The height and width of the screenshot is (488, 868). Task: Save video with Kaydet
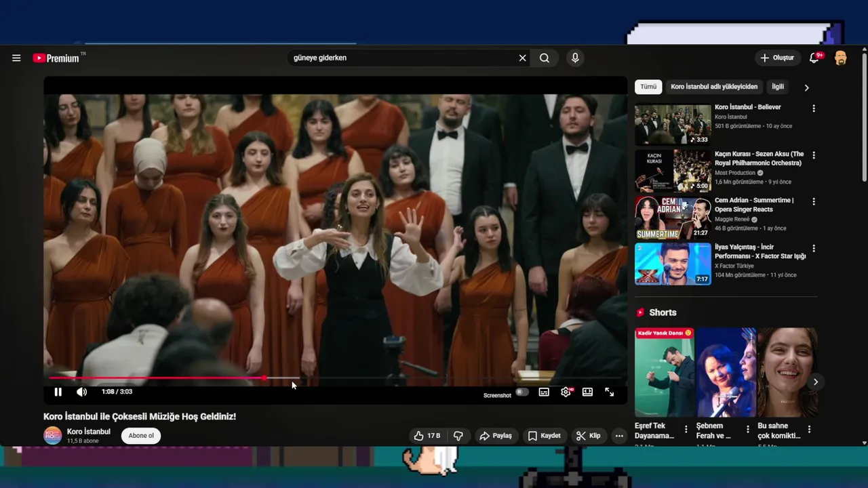(544, 436)
